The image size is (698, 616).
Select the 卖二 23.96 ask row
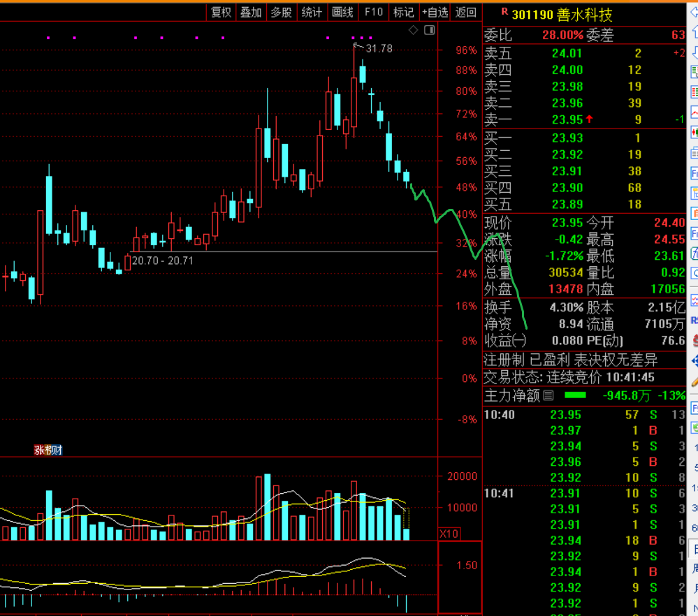point(584,103)
